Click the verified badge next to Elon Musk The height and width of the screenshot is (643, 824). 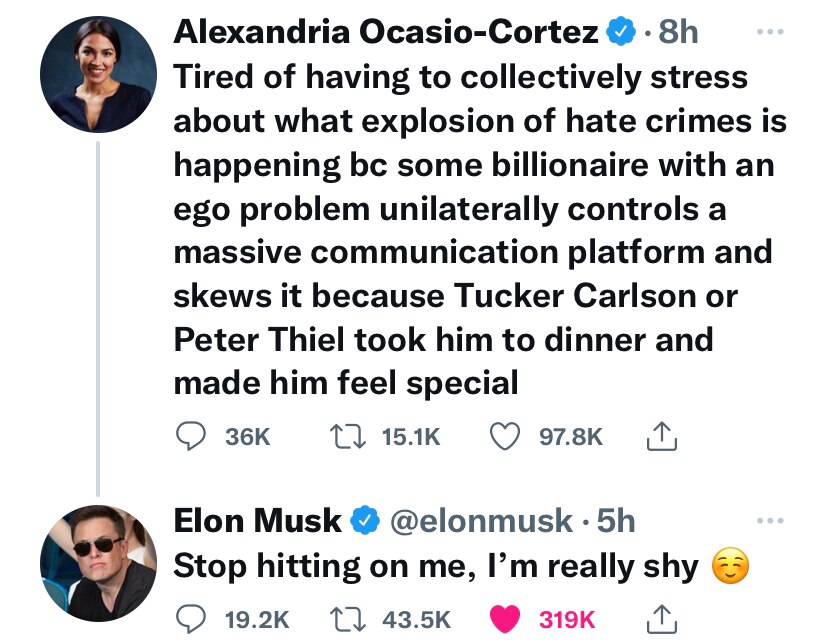362,520
